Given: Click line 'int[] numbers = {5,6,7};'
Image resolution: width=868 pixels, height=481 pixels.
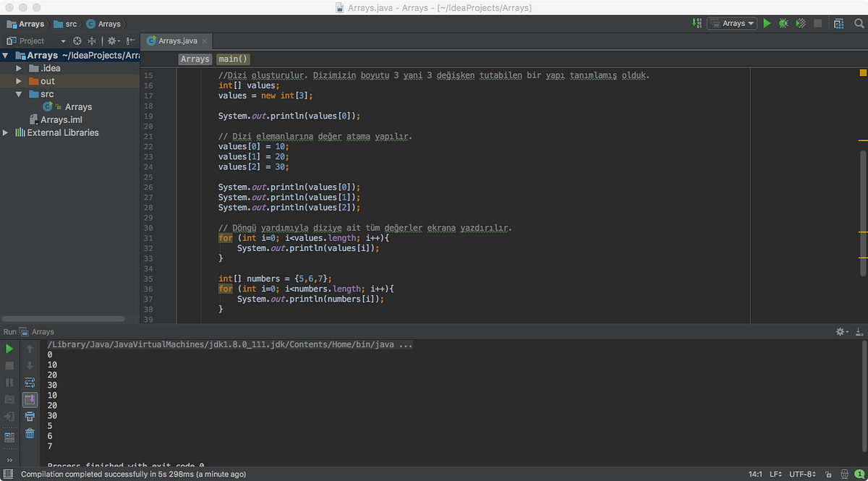Looking at the screenshot, I should coord(276,278).
